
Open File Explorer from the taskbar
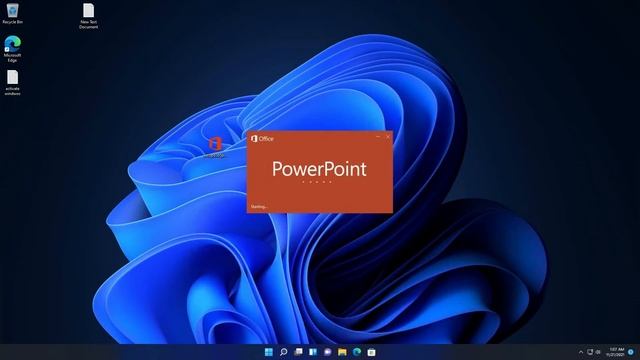[342, 352]
